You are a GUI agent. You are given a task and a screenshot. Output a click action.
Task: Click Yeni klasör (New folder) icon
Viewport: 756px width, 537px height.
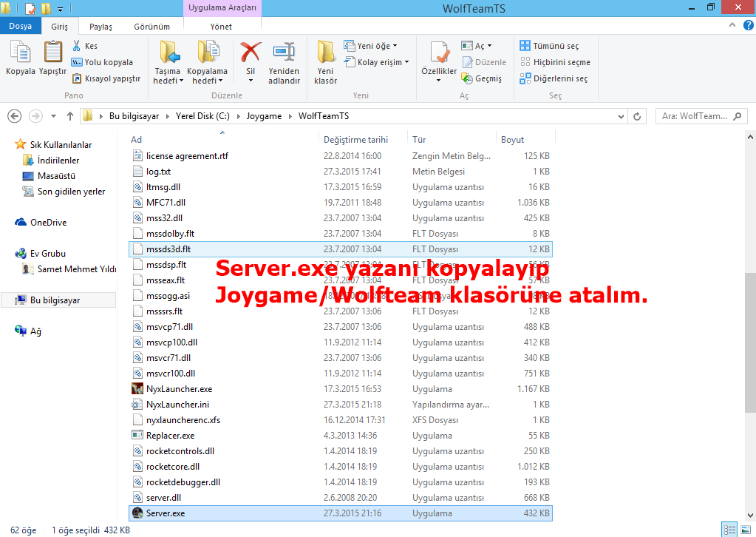(325, 52)
